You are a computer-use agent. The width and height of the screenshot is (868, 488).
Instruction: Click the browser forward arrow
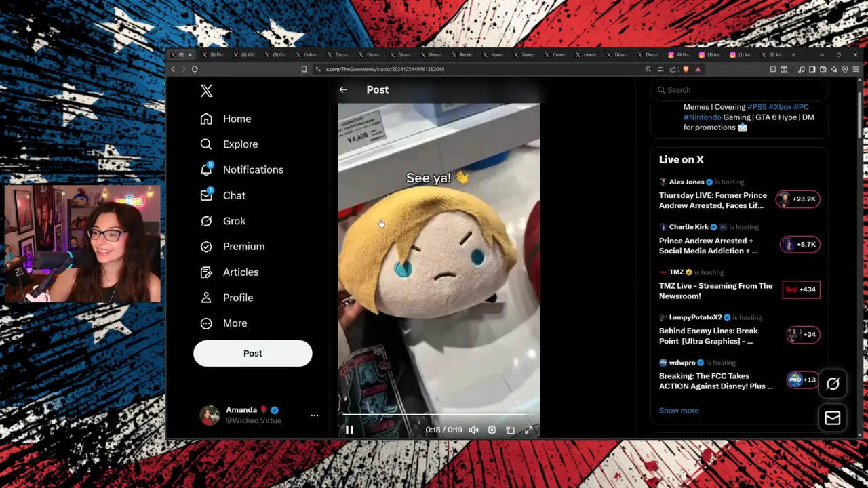coord(183,69)
